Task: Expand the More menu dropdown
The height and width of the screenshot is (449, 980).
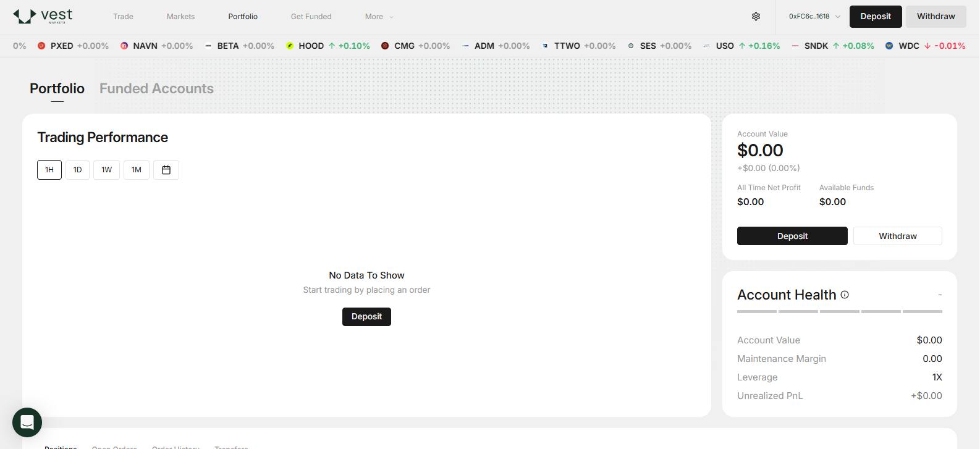Action: [x=379, y=17]
